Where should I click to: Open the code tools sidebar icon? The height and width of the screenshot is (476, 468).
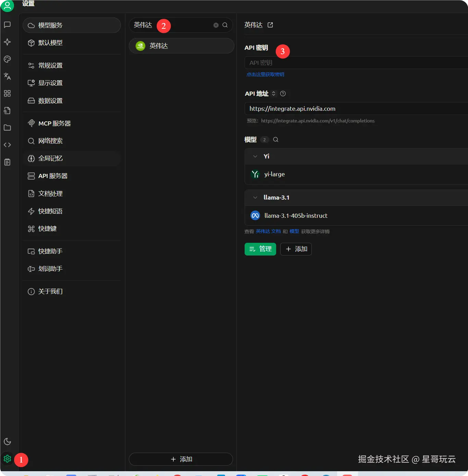7,145
